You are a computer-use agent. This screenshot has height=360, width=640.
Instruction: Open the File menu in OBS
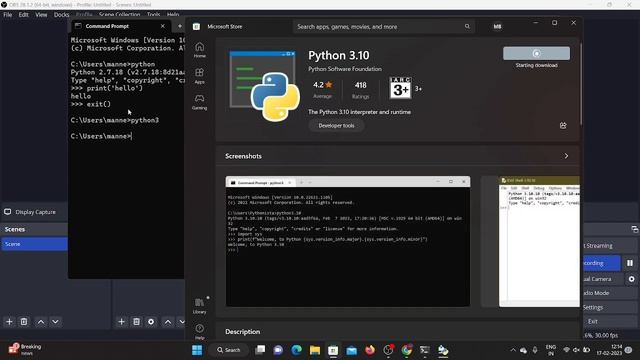pos(8,15)
